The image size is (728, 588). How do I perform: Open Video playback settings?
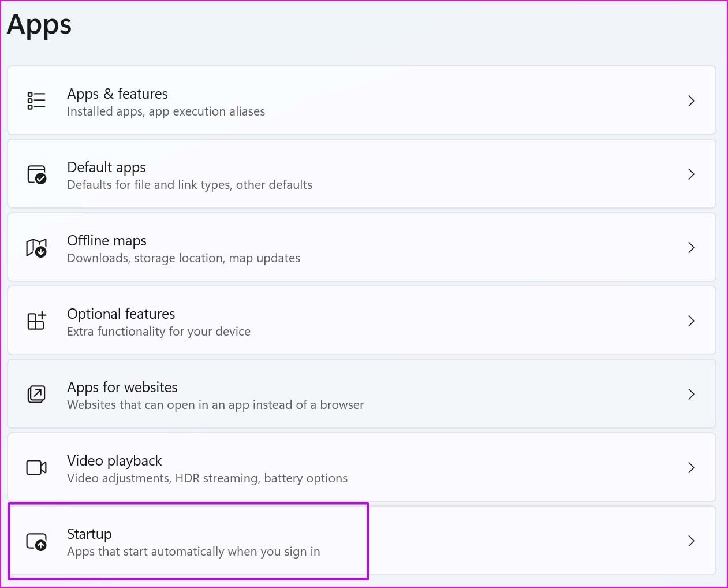(361, 467)
